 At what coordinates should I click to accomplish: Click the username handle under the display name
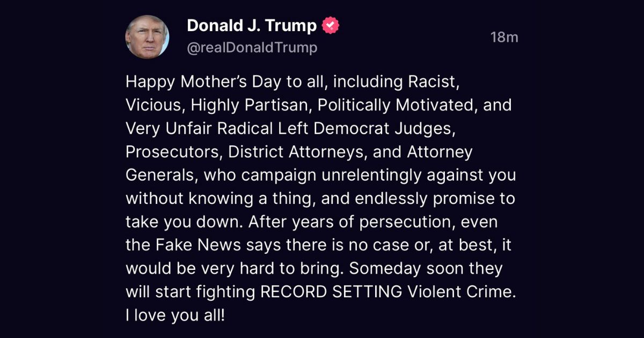tap(252, 47)
